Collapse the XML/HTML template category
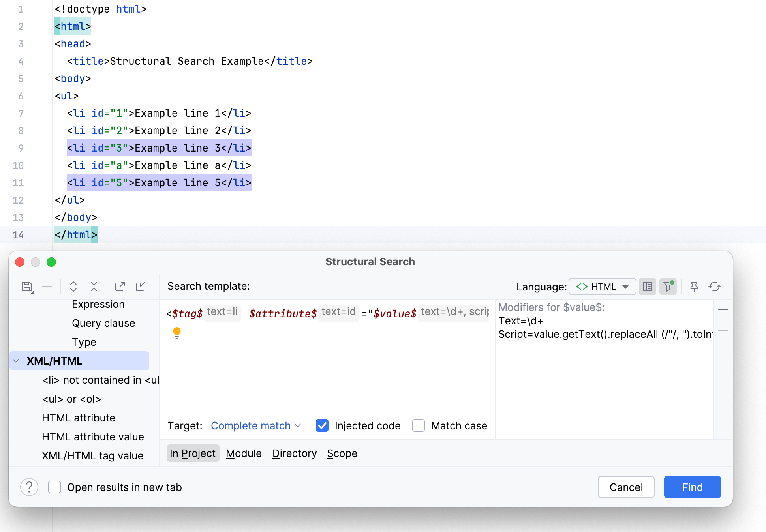Screen dimensions: 766x532 click(16, 360)
